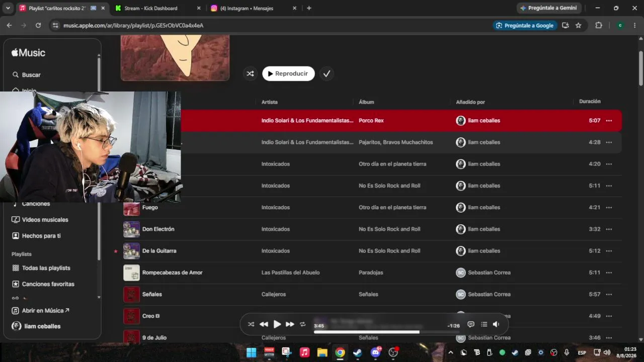Screen dimensions: 644x362
Task: Sort the list by the Álbum column
Action: 366,102
